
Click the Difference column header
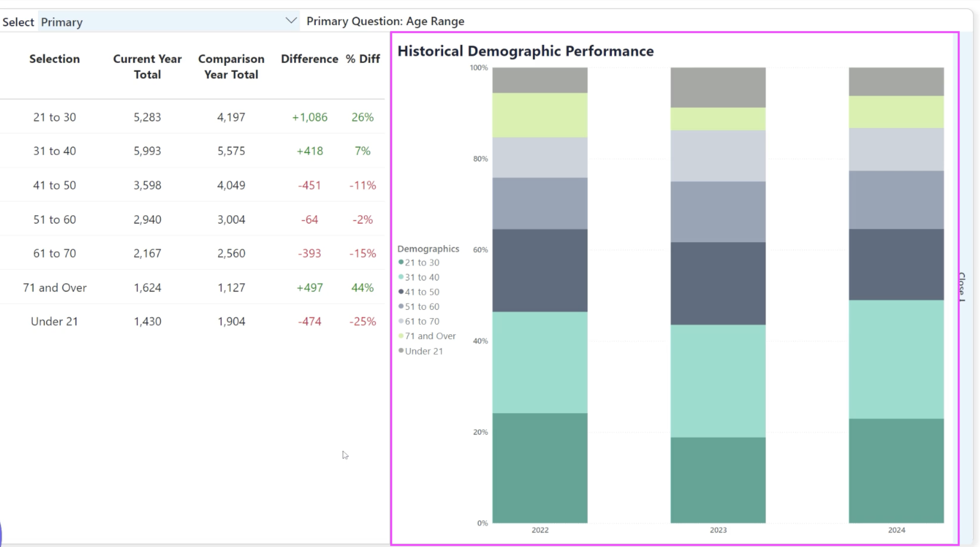click(x=309, y=59)
